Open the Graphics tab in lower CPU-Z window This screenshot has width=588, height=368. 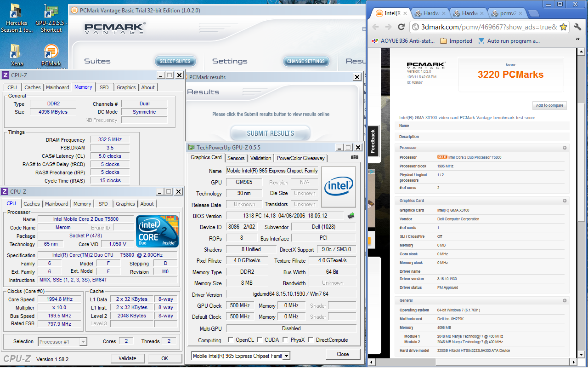(125, 204)
